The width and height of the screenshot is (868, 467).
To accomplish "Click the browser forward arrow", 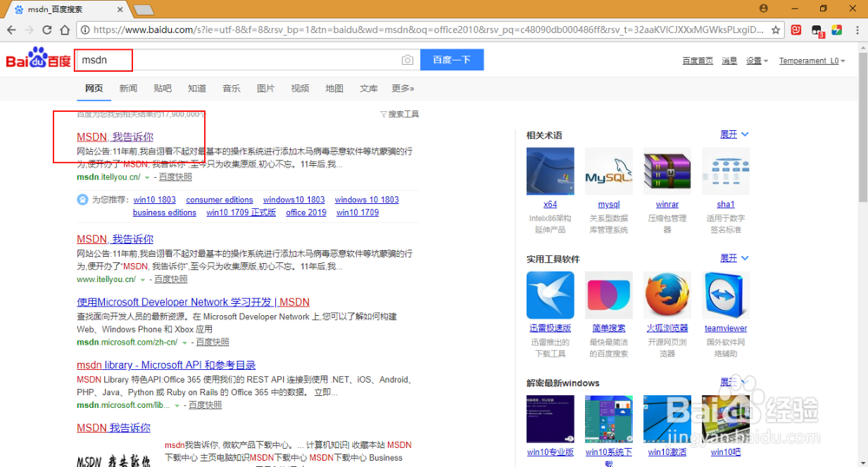I will pyautogui.click(x=30, y=30).
